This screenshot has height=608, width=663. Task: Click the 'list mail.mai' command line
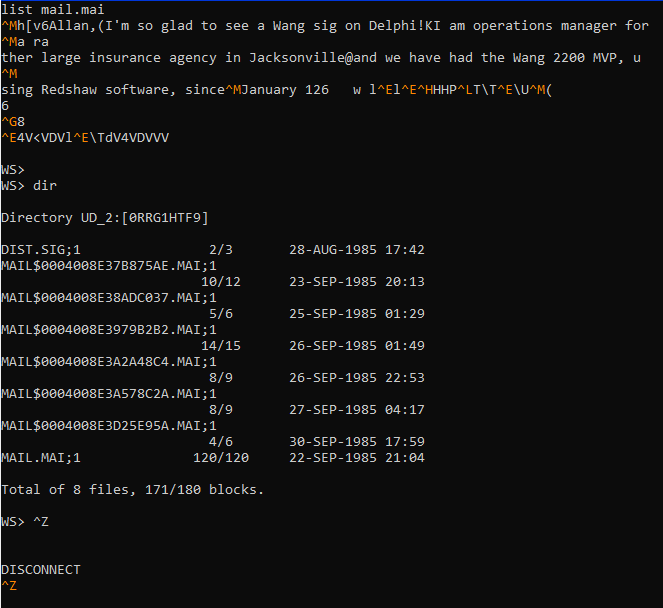[x=52, y=9]
